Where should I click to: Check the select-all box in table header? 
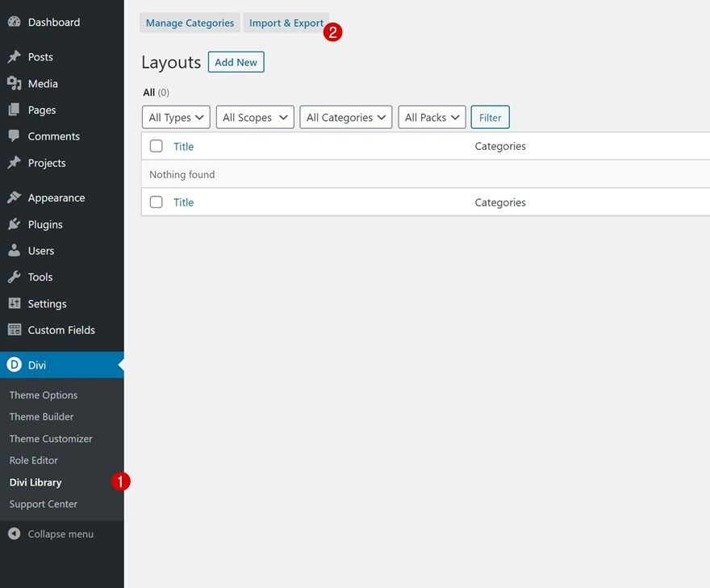click(x=157, y=146)
